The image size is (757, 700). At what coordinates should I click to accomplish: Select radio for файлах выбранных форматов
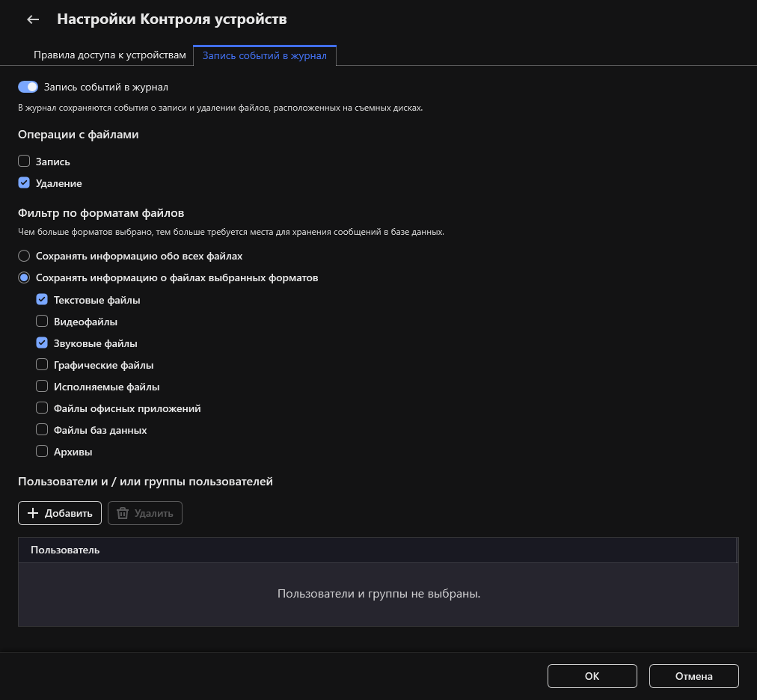coord(24,277)
